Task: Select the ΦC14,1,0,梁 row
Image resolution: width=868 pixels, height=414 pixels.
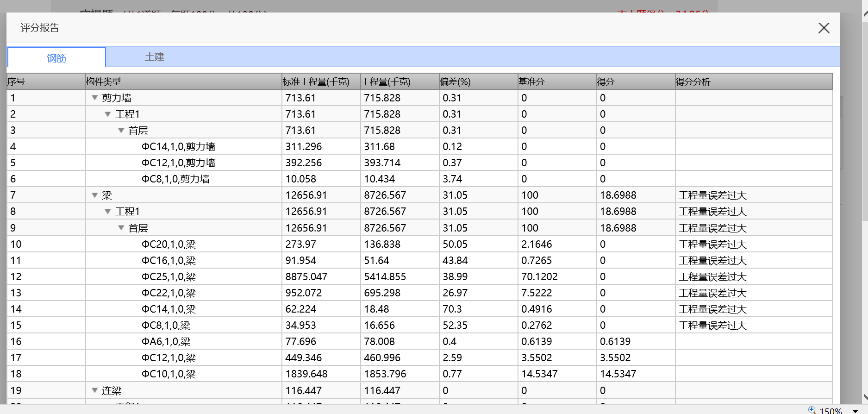Action: (419, 309)
